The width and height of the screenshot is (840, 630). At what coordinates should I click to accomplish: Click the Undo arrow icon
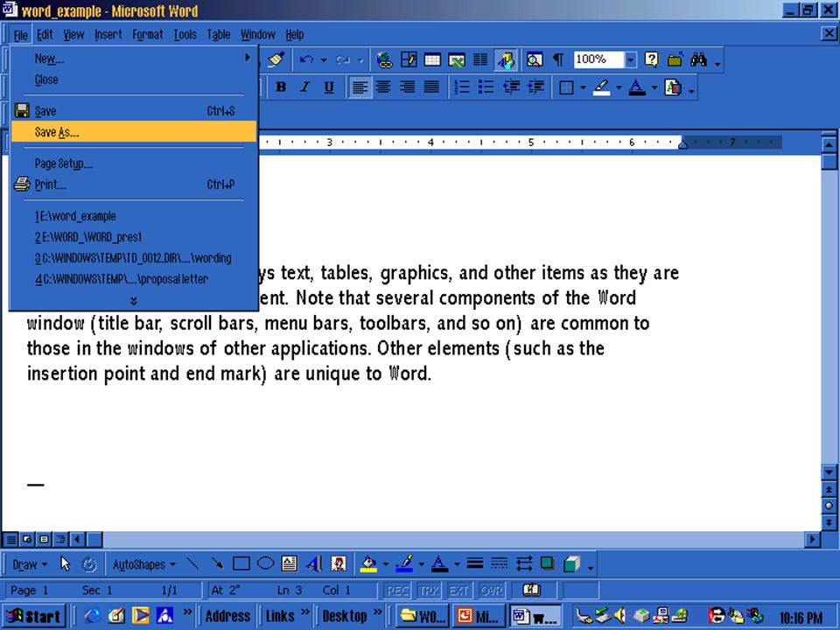(x=307, y=59)
